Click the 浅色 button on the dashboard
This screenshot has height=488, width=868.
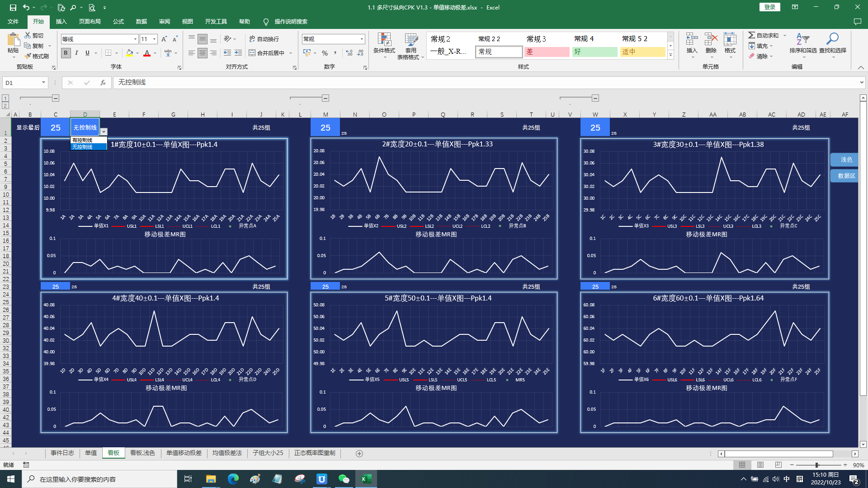click(x=844, y=160)
